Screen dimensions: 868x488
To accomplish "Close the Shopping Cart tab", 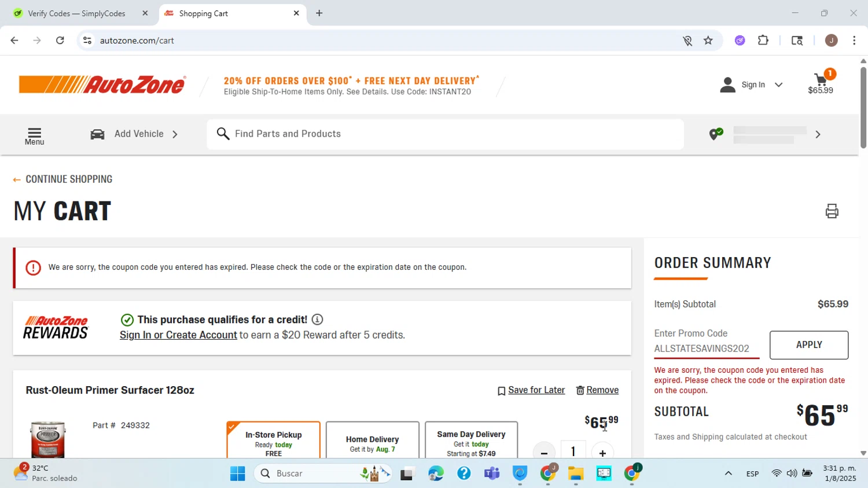I will point(296,13).
